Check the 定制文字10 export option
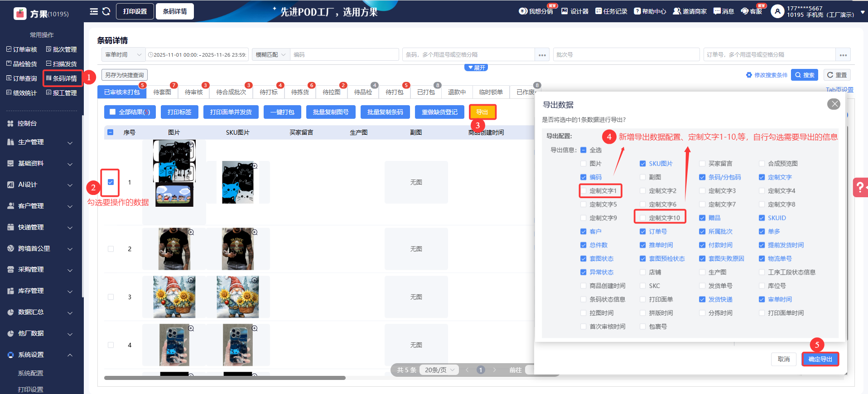The image size is (868, 394). [x=643, y=218]
